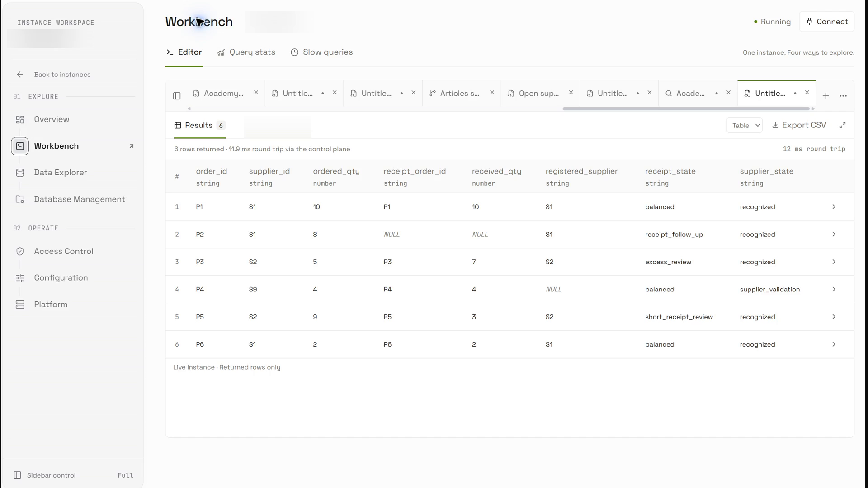Open the tab overflow ellipsis menu
The width and height of the screenshot is (868, 488).
click(x=843, y=96)
